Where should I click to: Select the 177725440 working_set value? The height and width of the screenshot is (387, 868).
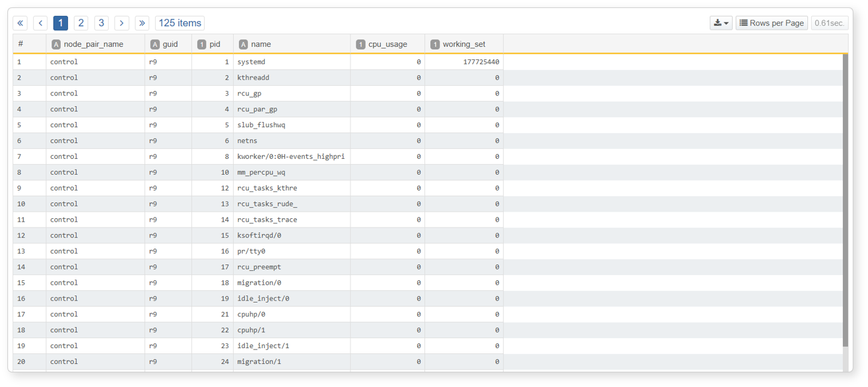[x=464, y=62]
